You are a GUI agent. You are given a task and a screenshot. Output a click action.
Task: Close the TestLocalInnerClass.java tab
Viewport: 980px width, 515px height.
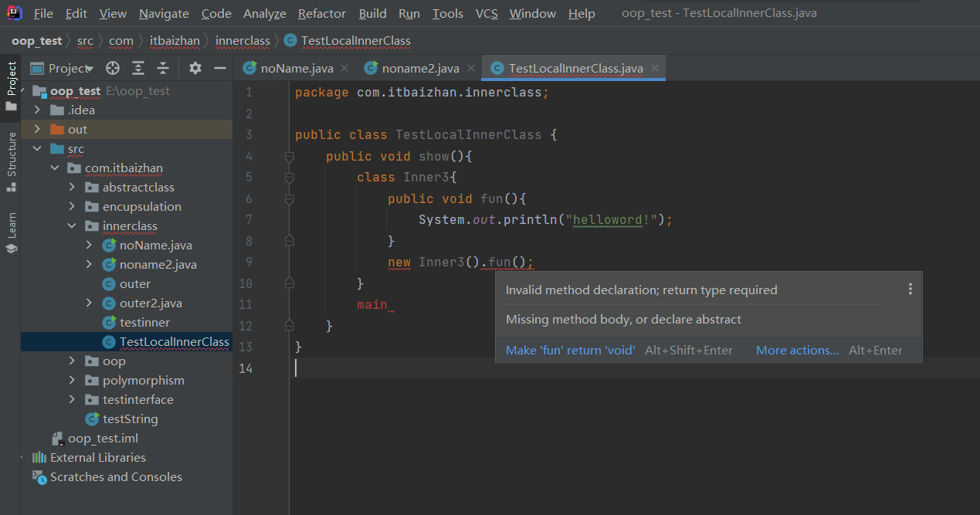tap(654, 68)
